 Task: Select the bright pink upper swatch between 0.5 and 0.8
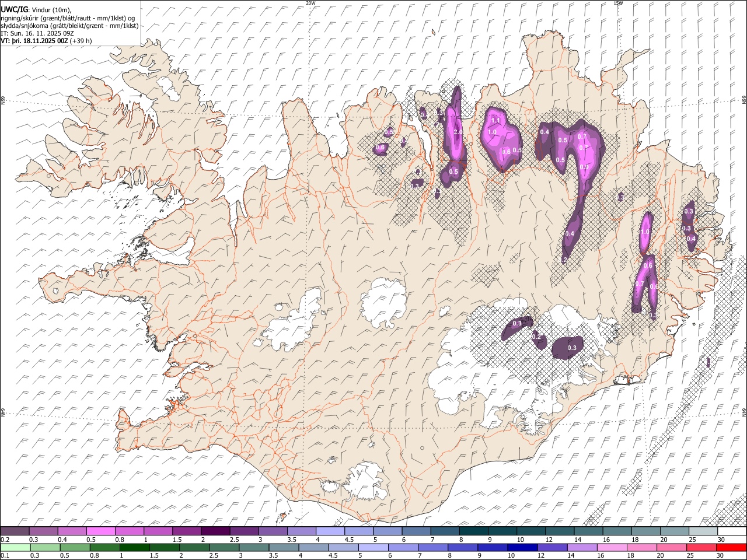point(102,531)
